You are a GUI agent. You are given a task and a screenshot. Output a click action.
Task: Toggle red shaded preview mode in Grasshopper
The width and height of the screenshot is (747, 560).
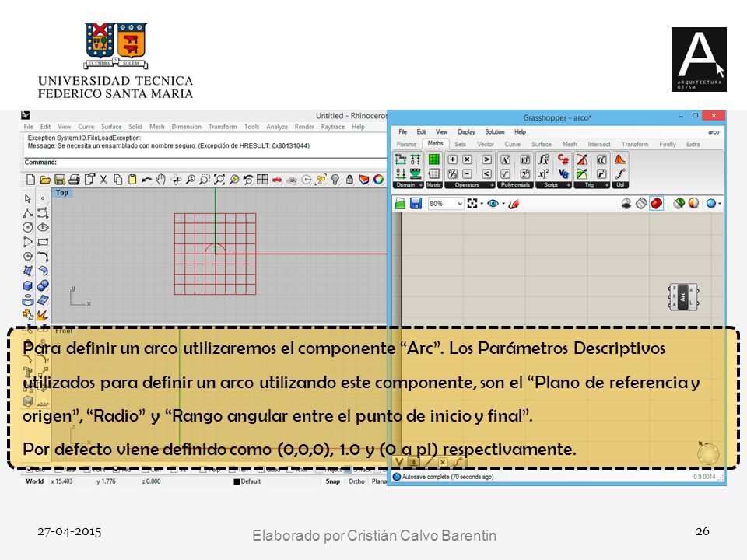click(657, 204)
